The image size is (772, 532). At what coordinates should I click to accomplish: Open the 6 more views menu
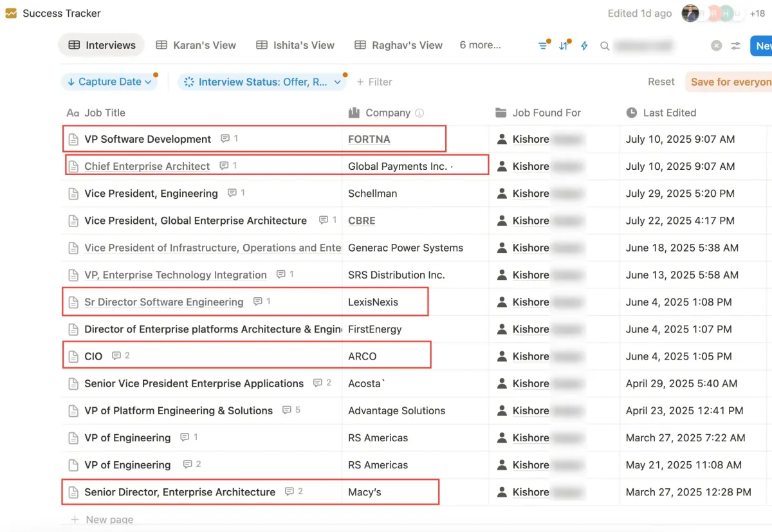(x=480, y=45)
